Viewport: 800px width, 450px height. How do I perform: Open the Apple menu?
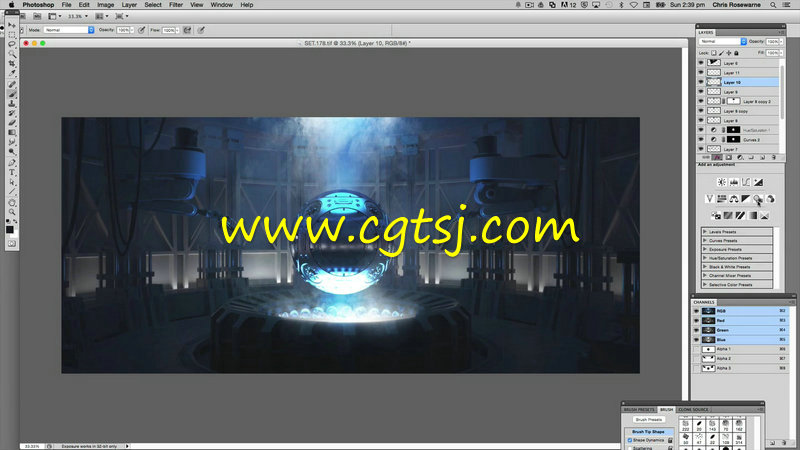11,5
